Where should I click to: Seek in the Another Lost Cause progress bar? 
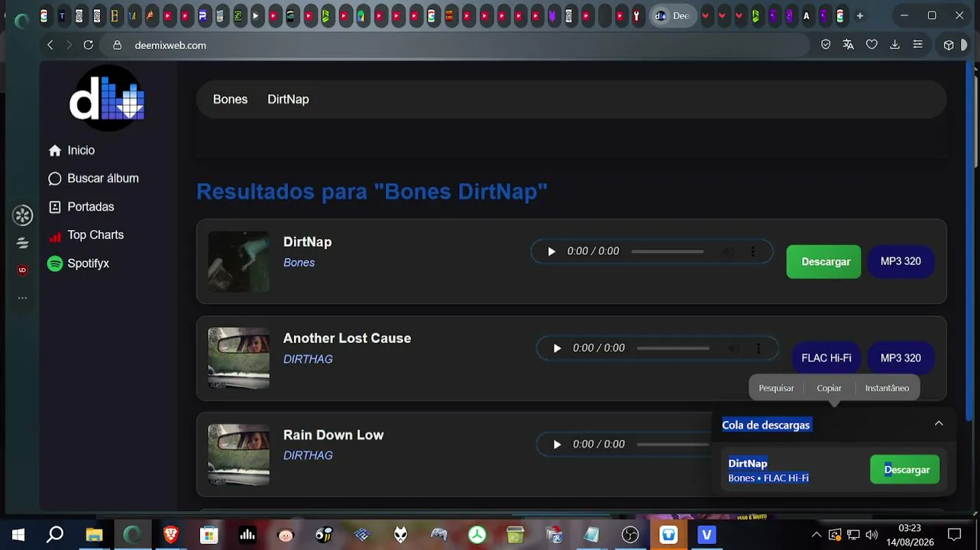(x=673, y=348)
